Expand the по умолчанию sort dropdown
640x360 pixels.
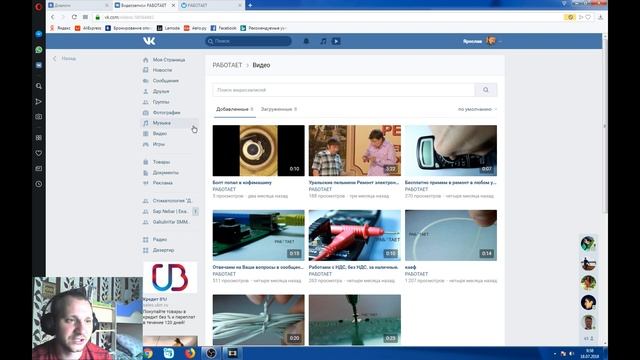pos(477,109)
